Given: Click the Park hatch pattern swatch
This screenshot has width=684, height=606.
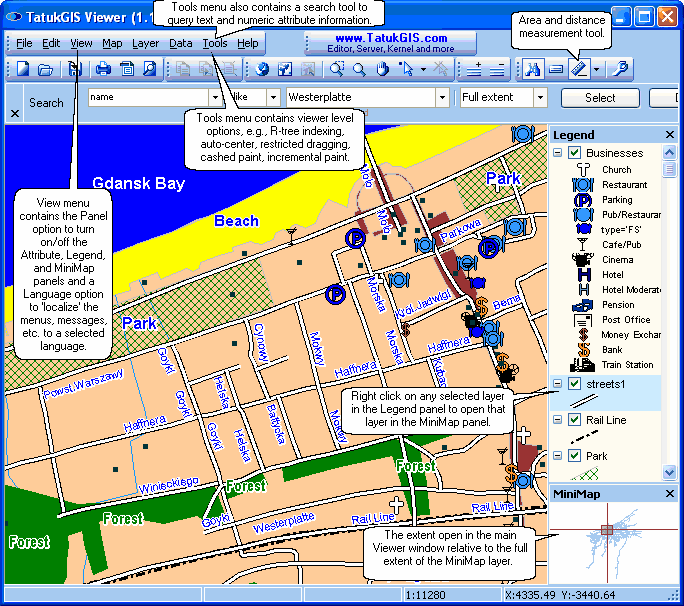Looking at the screenshot, I should 584,473.
